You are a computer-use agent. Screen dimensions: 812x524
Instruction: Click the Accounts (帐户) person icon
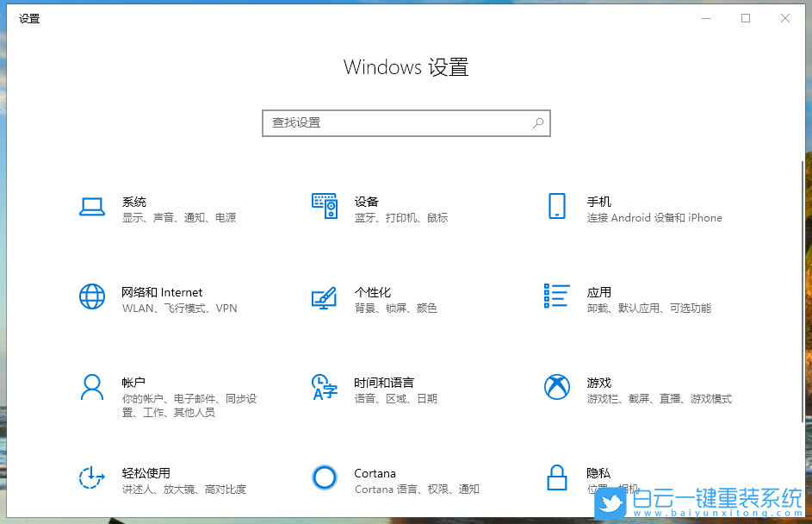point(91,387)
